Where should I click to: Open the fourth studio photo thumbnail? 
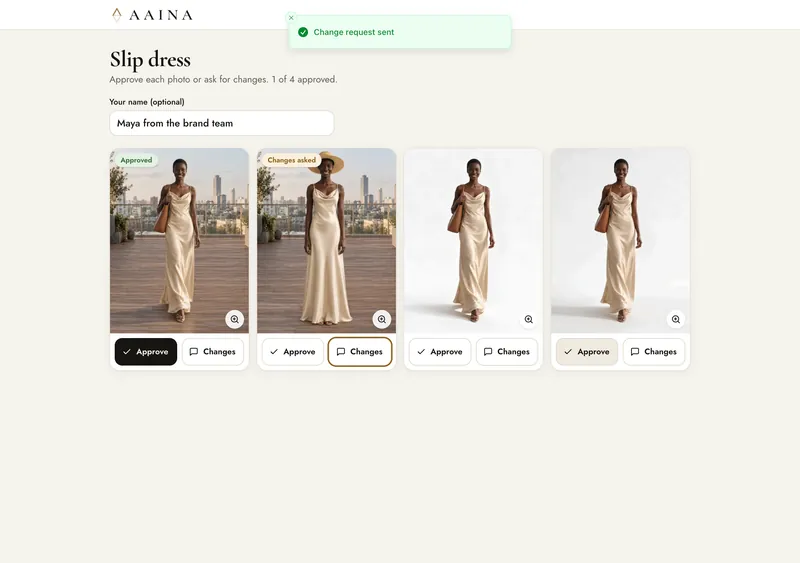tap(620, 240)
